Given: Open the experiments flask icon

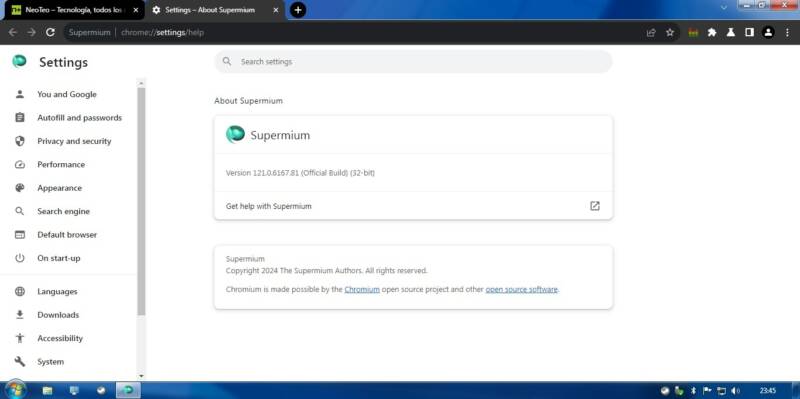Looking at the screenshot, I should tap(731, 32).
